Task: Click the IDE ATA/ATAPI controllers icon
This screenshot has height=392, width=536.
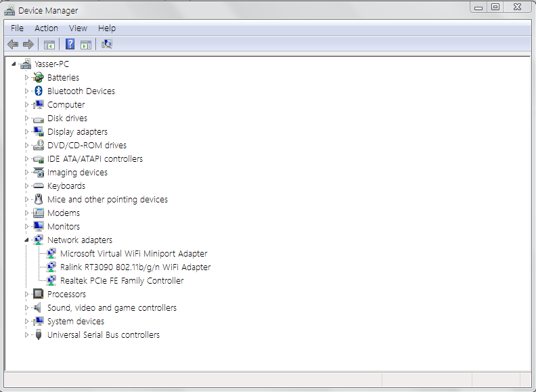Action: click(39, 159)
